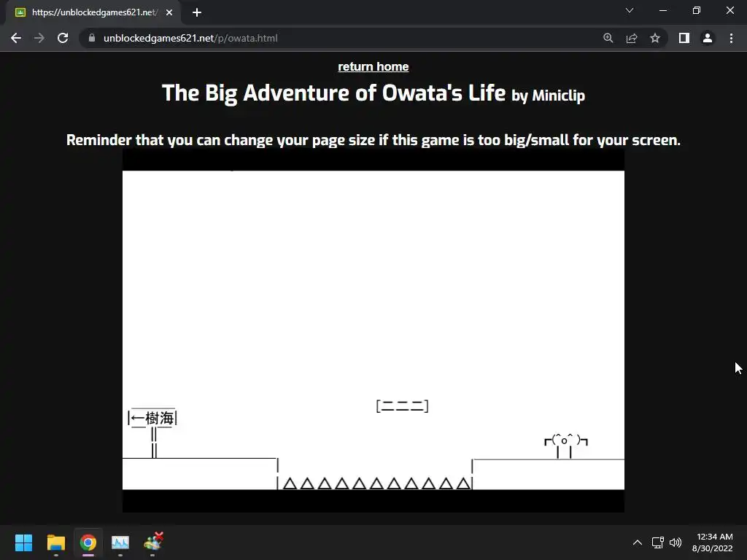Click the Owata character in game
This screenshot has width=747, height=560.
565,446
